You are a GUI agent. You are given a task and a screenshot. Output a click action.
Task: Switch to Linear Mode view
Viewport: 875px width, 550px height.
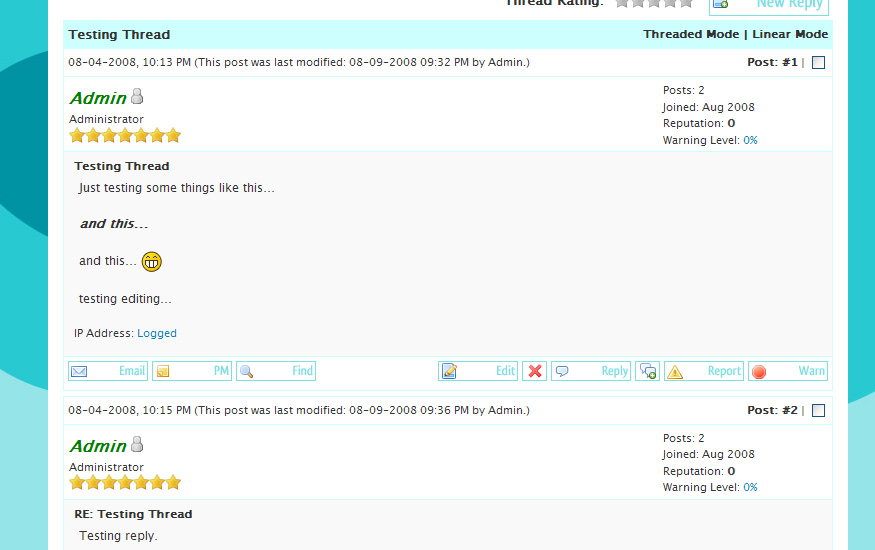tap(790, 35)
